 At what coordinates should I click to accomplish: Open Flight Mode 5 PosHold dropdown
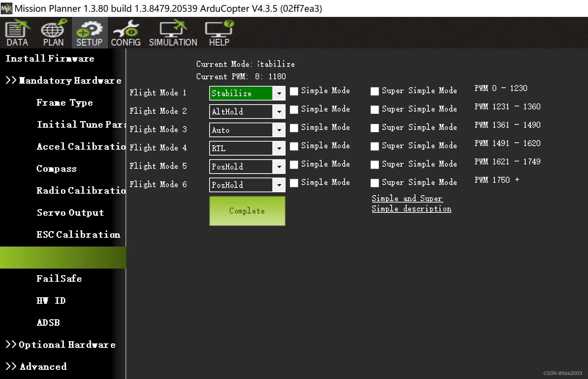[247, 167]
